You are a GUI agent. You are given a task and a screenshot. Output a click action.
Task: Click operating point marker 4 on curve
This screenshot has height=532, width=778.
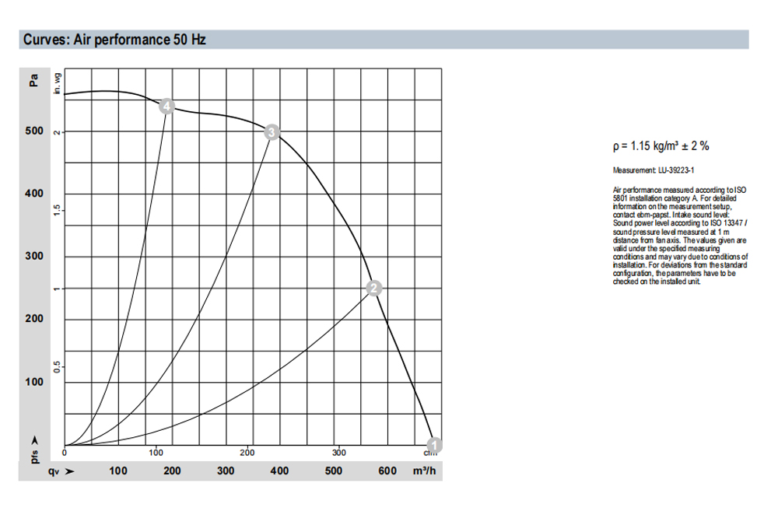click(166, 106)
